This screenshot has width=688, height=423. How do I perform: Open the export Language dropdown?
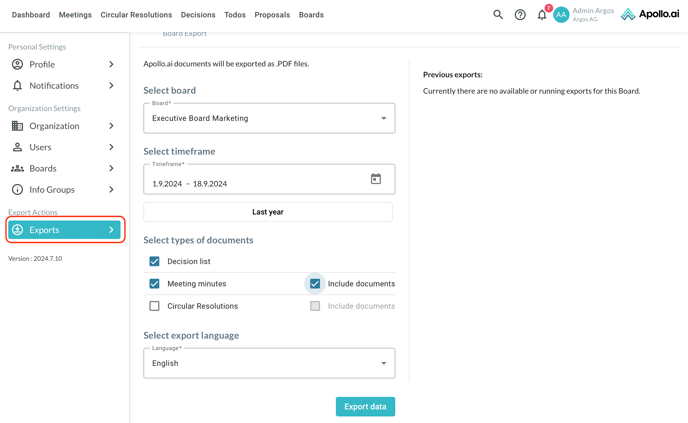269,363
